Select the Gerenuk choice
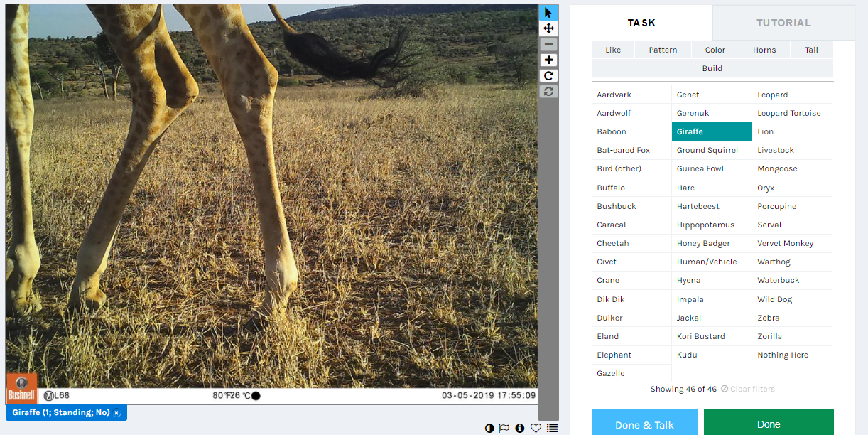Image resolution: width=868 pixels, height=435 pixels. point(712,113)
